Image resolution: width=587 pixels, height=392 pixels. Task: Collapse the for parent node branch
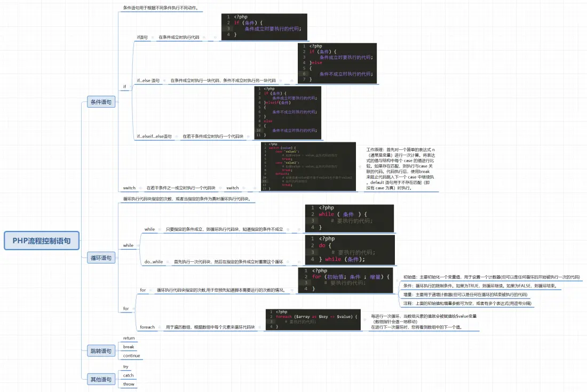click(133, 309)
